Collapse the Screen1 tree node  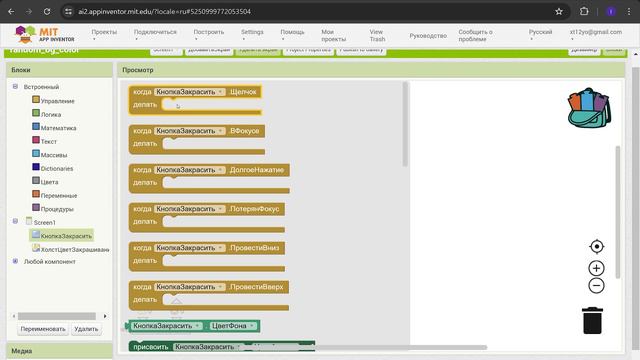coord(15,221)
